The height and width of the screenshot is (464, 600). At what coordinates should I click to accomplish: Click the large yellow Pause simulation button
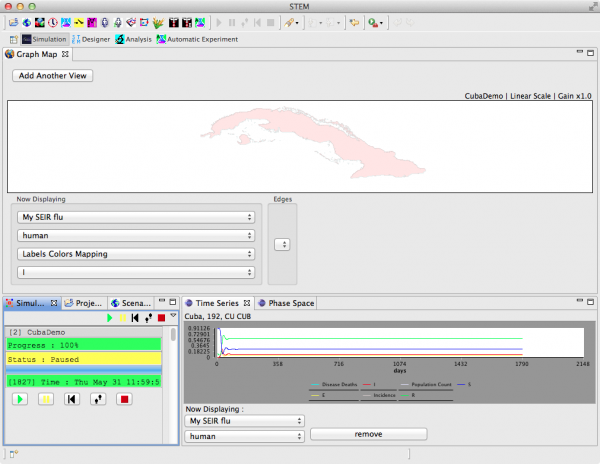click(45, 399)
